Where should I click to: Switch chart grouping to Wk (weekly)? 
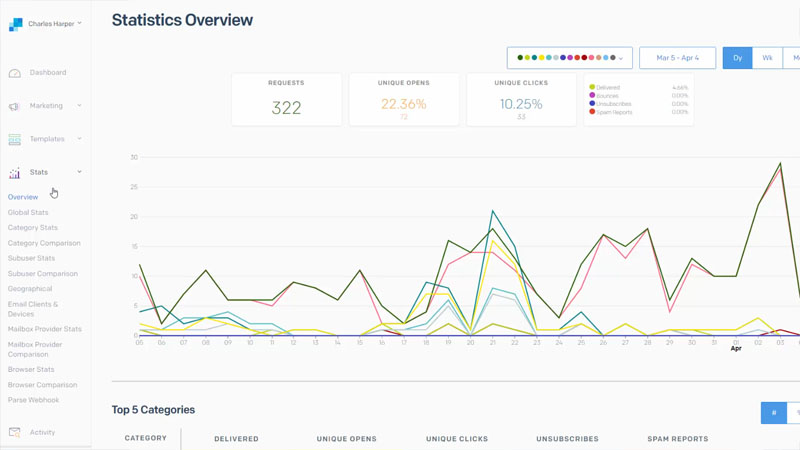tap(767, 58)
